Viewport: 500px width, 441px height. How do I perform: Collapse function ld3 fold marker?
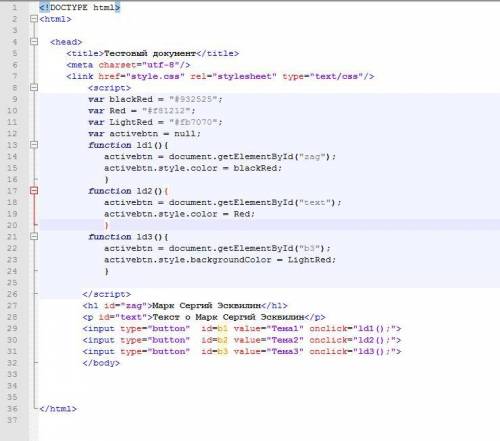(x=34, y=237)
